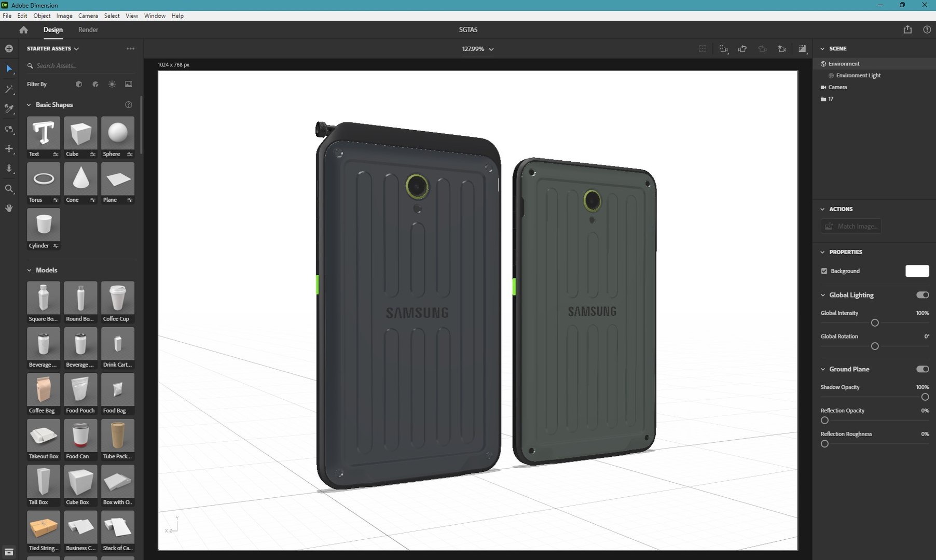This screenshot has width=936, height=560.
Task: Select the Hand tool
Action: coord(9,208)
